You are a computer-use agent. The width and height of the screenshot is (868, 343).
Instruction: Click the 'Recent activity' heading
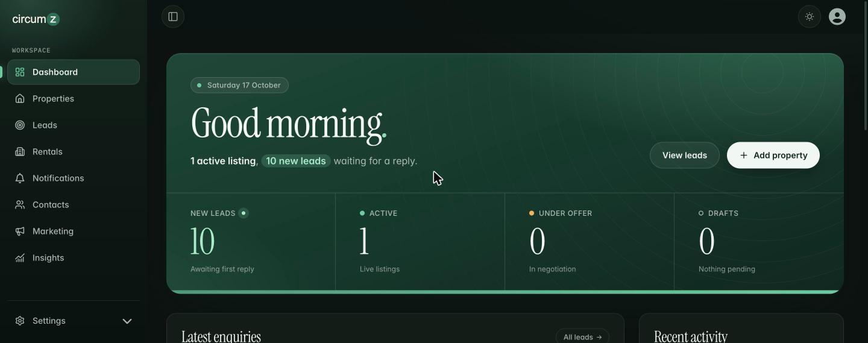pos(691,336)
